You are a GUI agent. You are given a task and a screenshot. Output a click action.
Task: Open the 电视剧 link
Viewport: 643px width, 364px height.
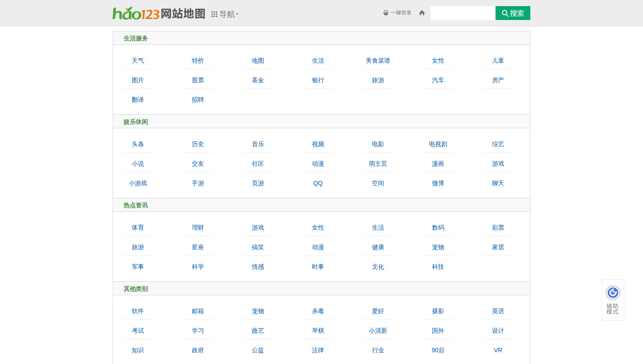438,144
